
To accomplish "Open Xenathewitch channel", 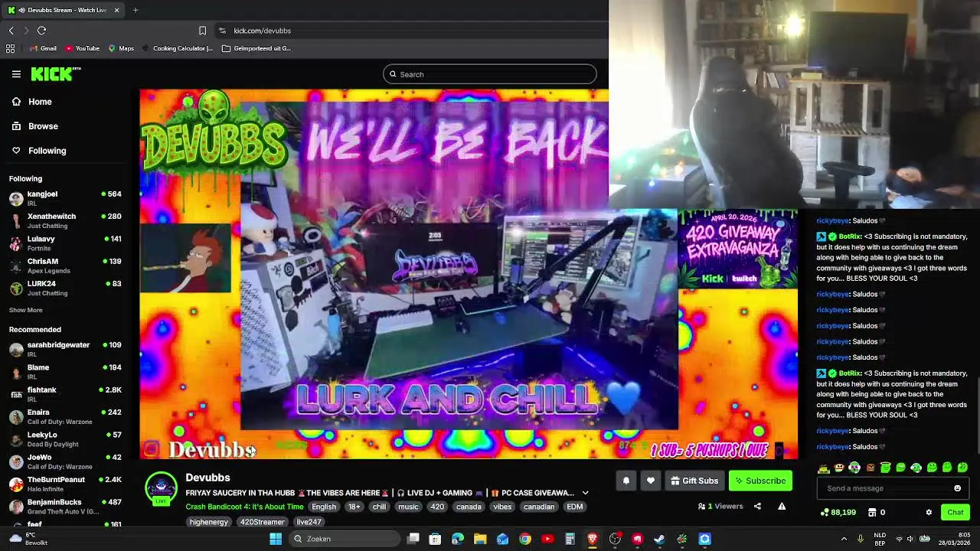I will tap(66, 220).
